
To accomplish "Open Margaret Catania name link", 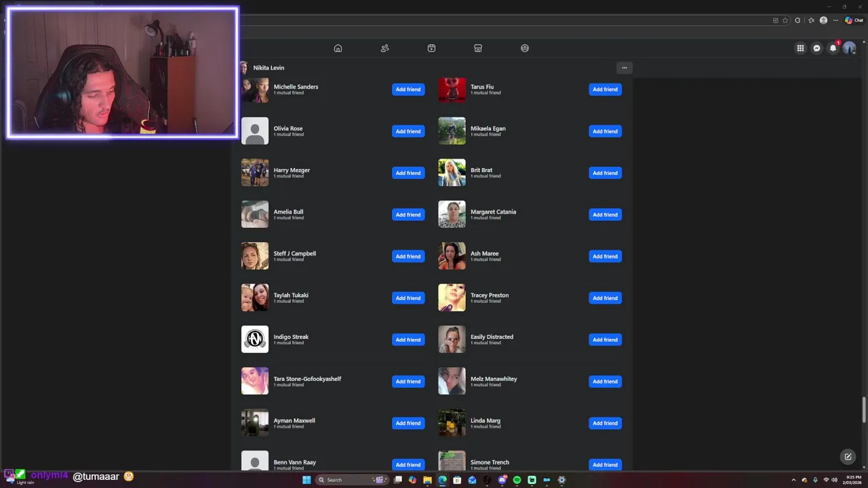I will (493, 211).
